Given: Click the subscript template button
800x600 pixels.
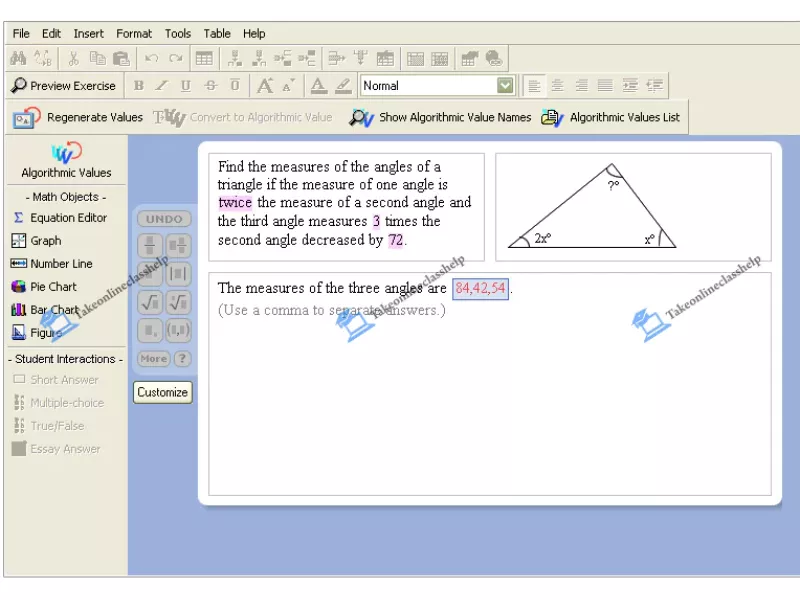Looking at the screenshot, I should coord(149,331).
